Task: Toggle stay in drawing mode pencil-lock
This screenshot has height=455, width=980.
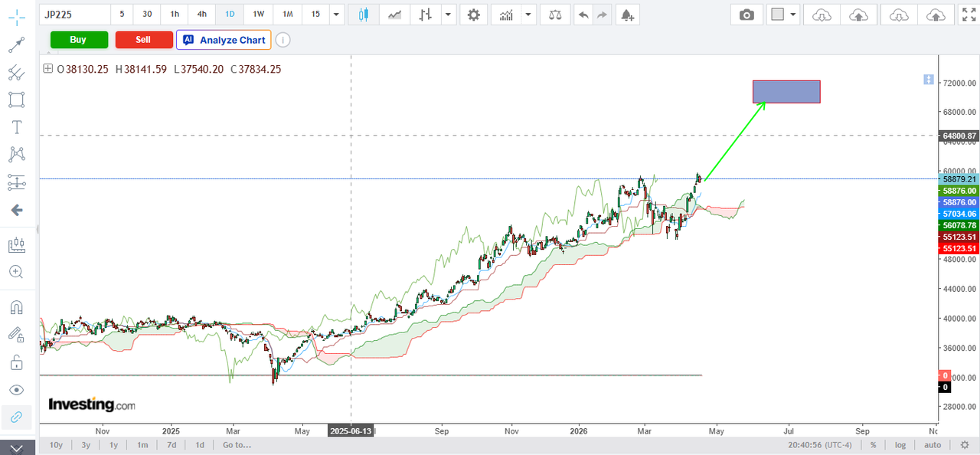Action: point(16,335)
